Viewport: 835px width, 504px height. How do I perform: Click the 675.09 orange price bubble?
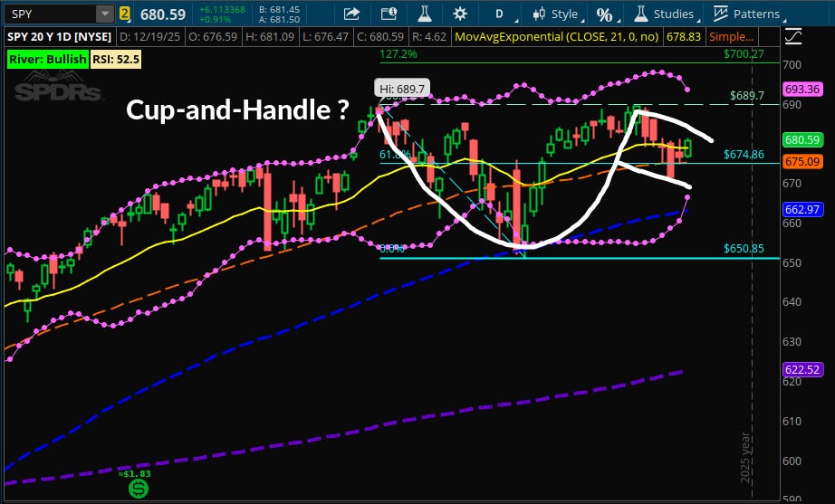click(802, 161)
